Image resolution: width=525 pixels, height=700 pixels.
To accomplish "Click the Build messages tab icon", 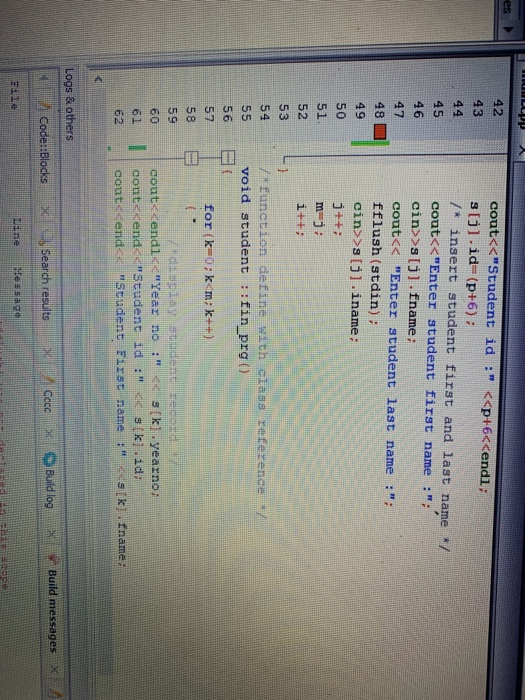I will tap(52, 559).
